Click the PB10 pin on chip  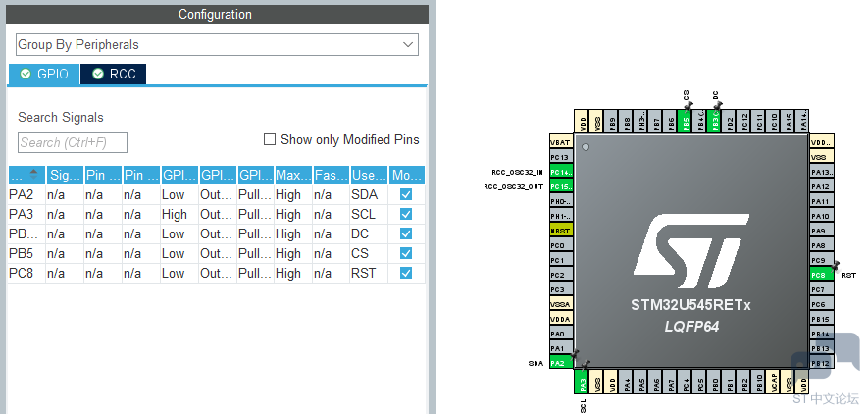point(758,382)
